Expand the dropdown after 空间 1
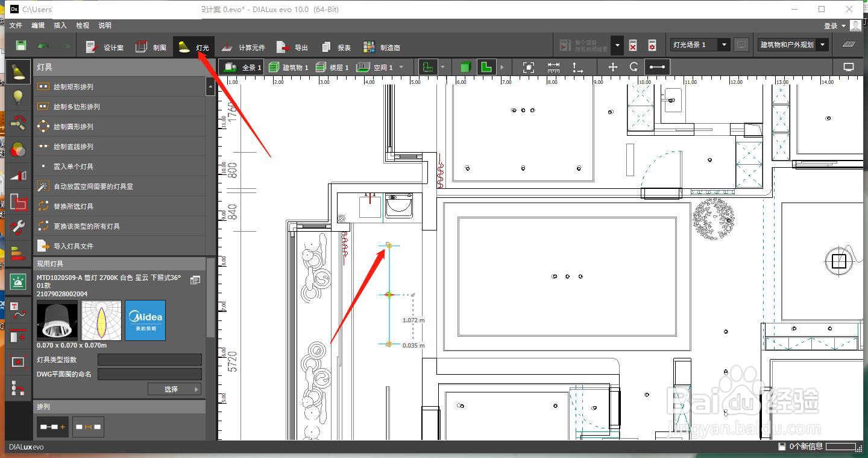The height and width of the screenshot is (458, 868). tap(401, 67)
